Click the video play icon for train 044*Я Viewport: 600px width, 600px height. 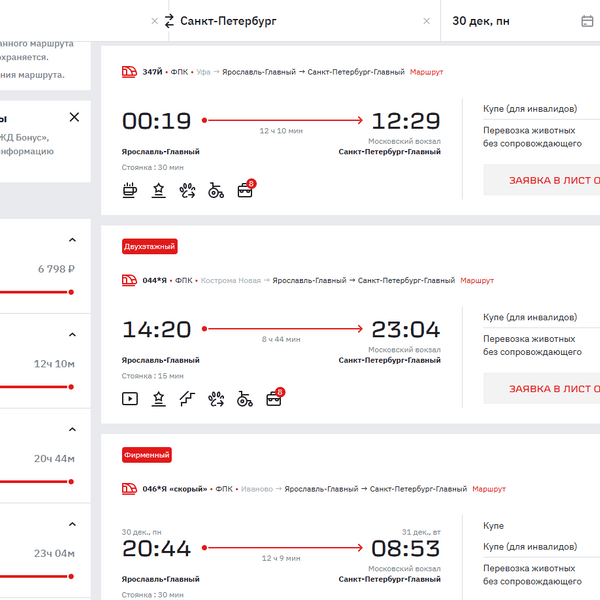pos(130,399)
